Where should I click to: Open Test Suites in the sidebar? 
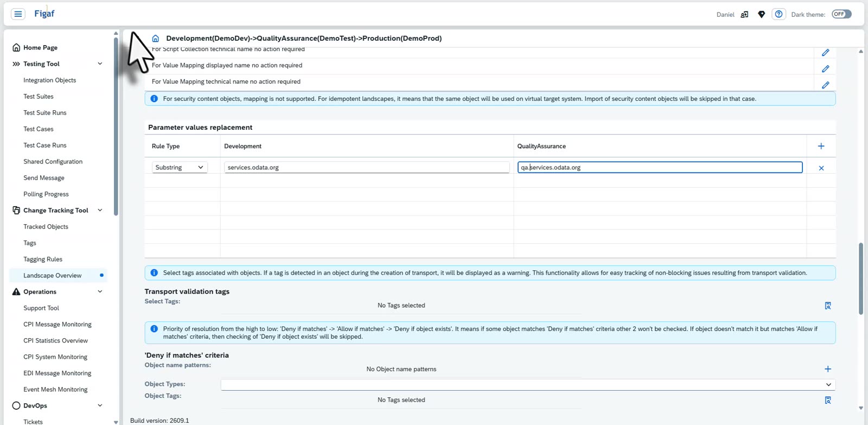(x=39, y=97)
